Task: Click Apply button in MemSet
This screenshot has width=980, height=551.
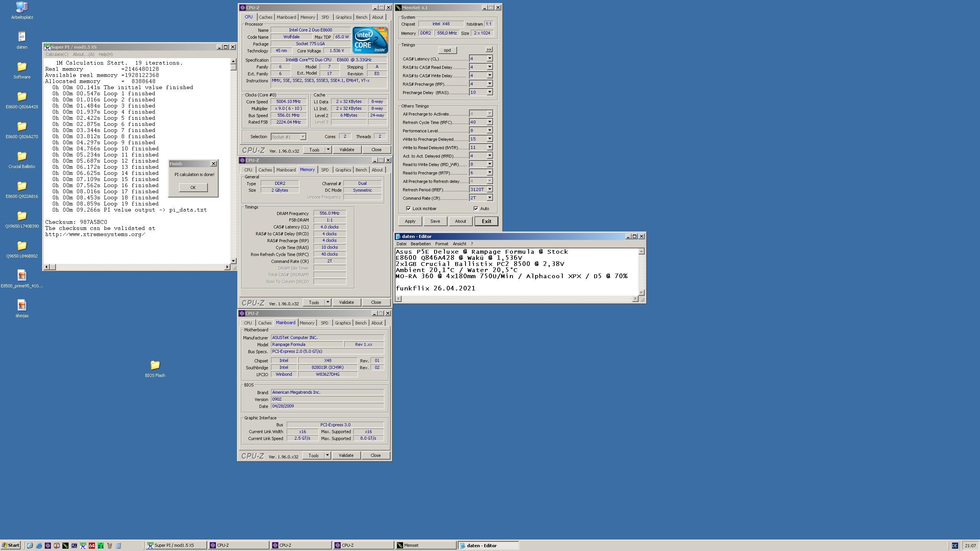Action: click(x=410, y=221)
